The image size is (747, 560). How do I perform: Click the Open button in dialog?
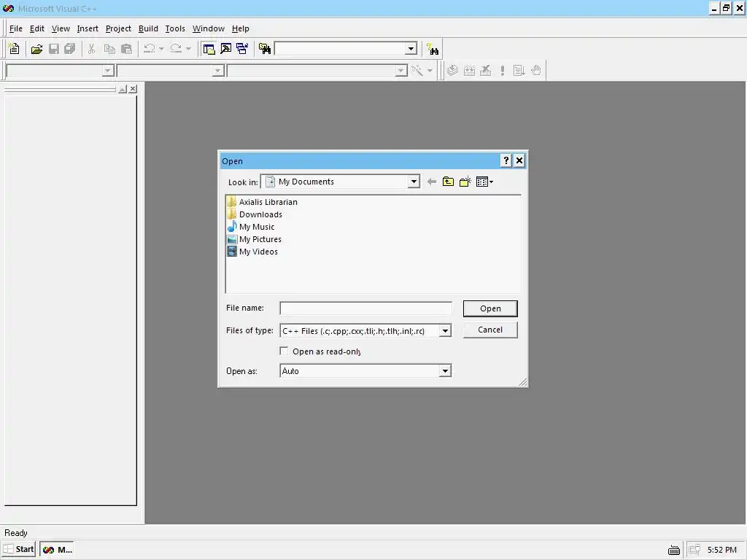(490, 308)
